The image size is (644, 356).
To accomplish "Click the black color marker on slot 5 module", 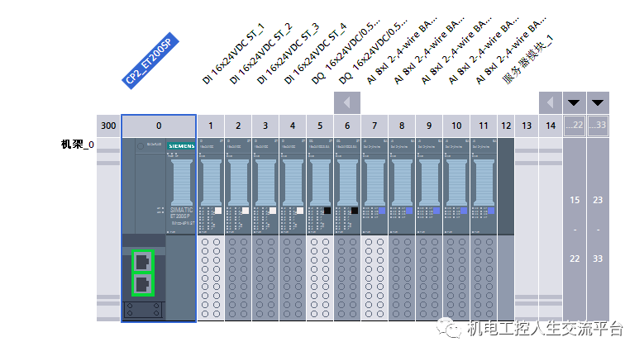I will 327,211.
